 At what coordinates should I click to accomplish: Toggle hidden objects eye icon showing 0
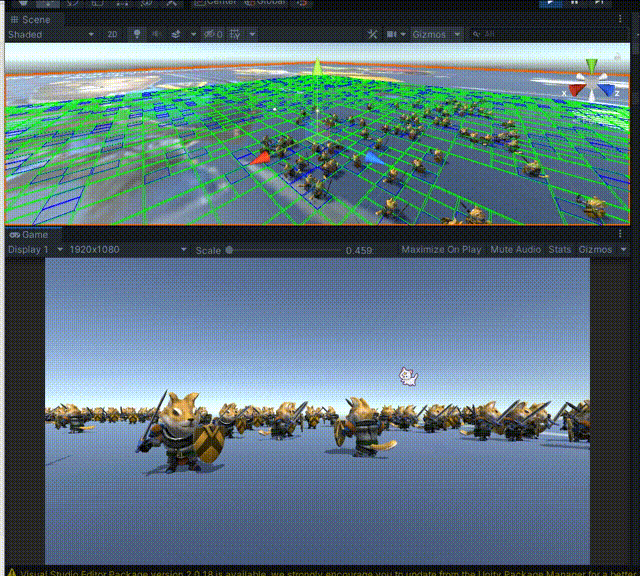[213, 34]
